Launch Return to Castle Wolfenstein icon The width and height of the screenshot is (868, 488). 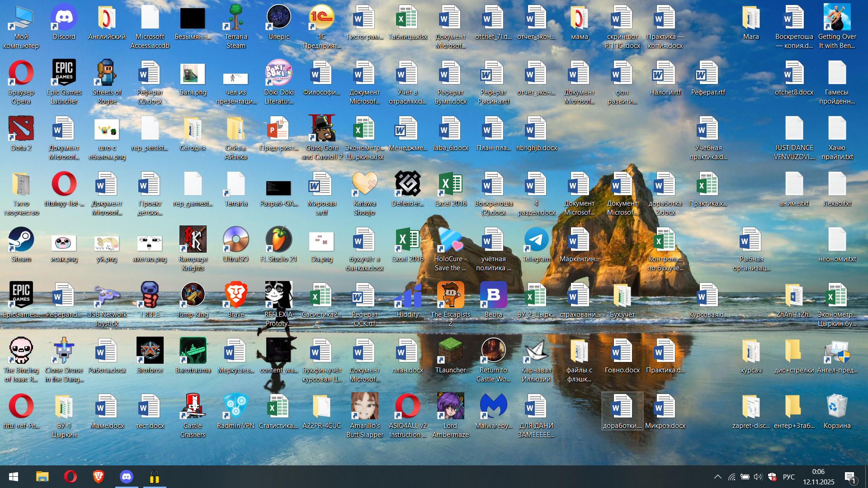click(494, 361)
